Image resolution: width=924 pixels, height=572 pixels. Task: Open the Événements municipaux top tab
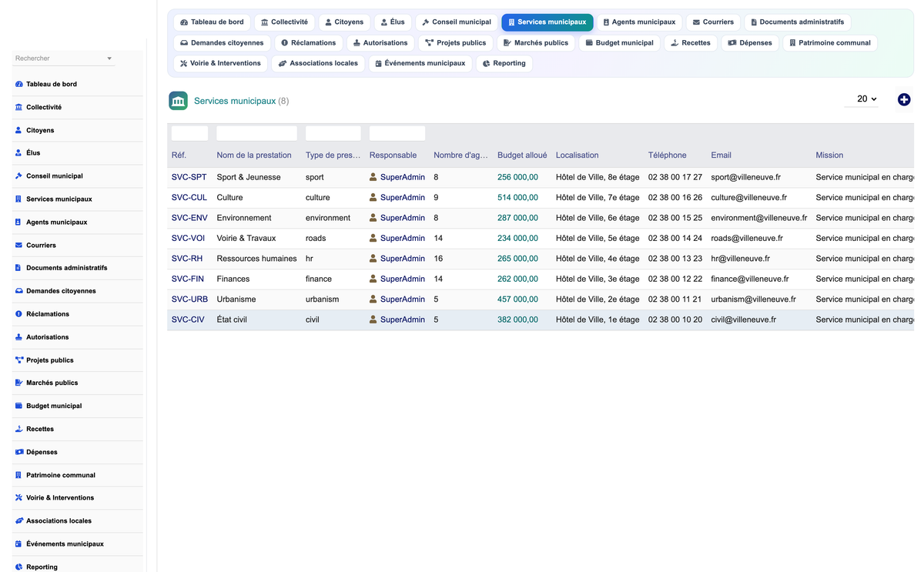click(420, 63)
